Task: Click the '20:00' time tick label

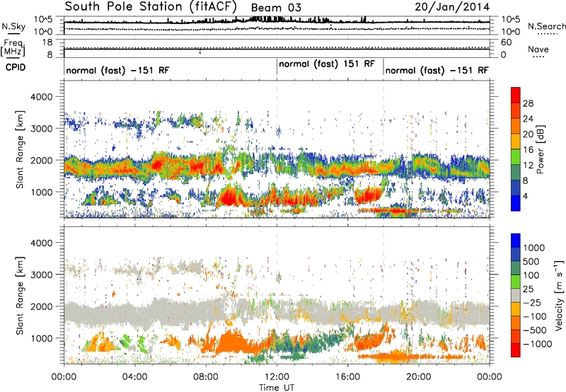Action: [x=418, y=377]
